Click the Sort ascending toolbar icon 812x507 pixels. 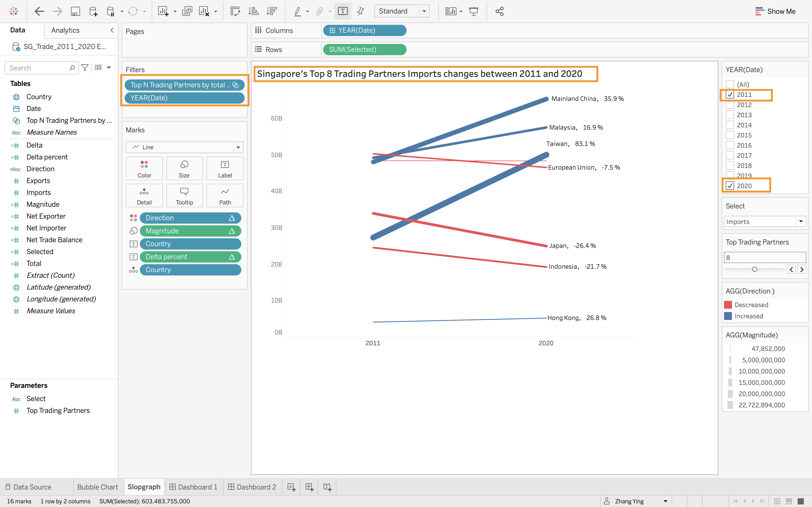click(x=253, y=11)
